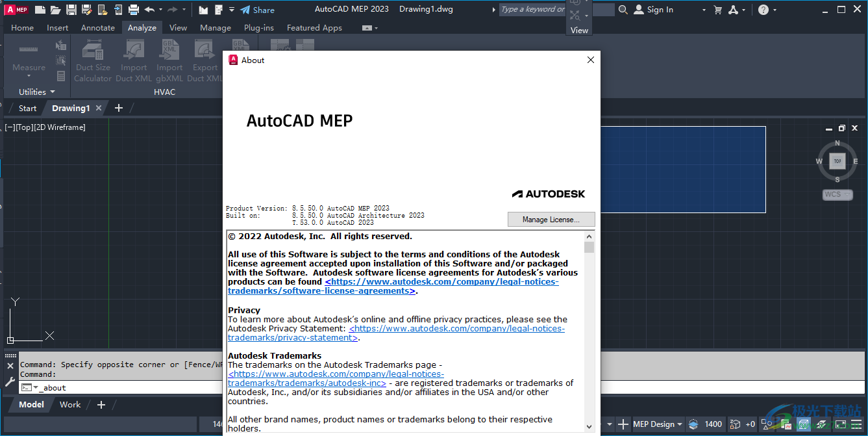Select the Save drawing icon
868x436 pixels.
pos(71,9)
